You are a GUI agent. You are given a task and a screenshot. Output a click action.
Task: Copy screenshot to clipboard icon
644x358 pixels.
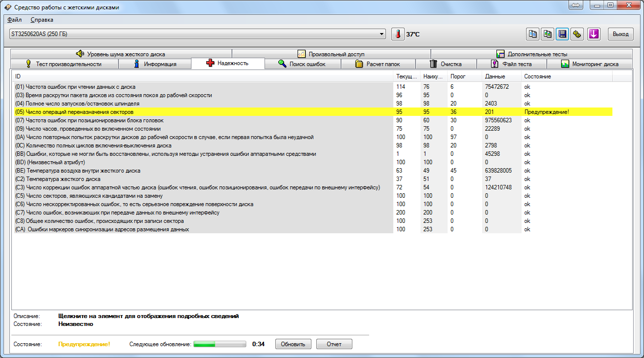point(548,34)
